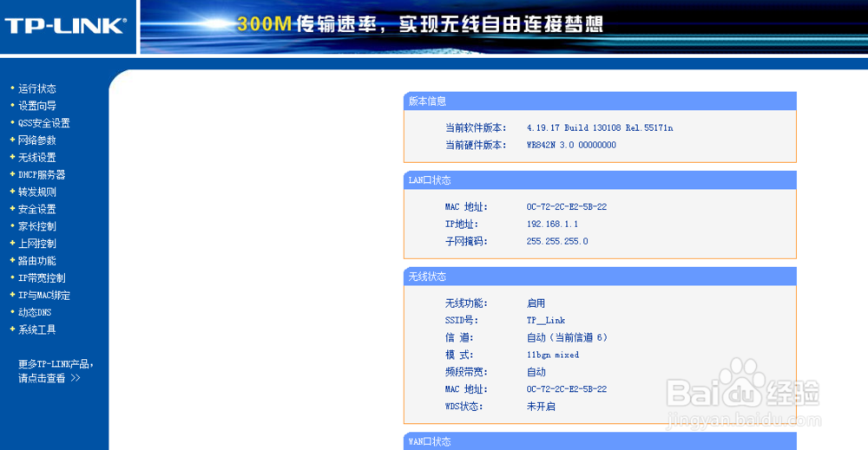The image size is (868, 450).
Task: Click the WDS状态 value 未开启
Action: [541, 407]
